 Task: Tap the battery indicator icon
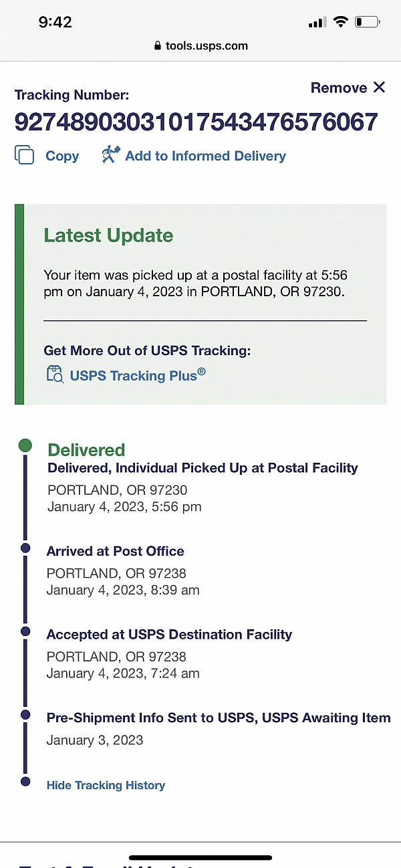(367, 22)
